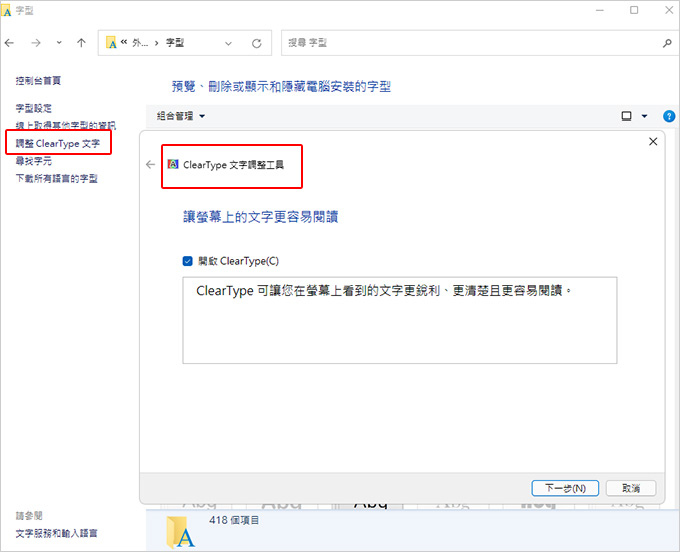
Task: Open the Organize menu
Action: click(x=180, y=116)
